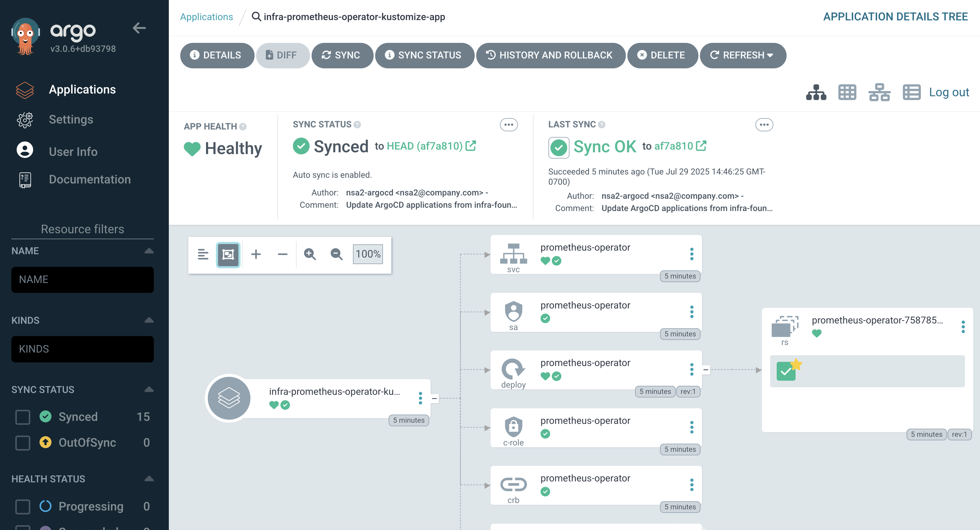This screenshot has width=980, height=530.
Task: Open the Last Sync af7a810 commit link
Action: (680, 146)
